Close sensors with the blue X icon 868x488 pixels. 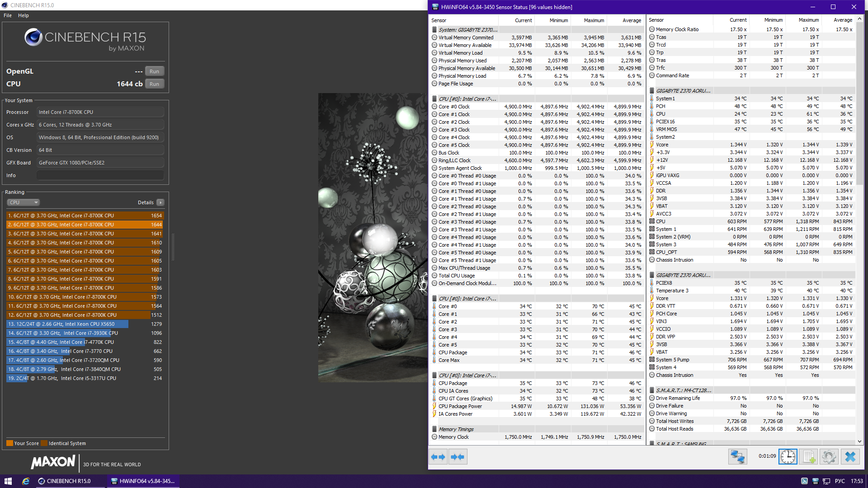(850, 457)
